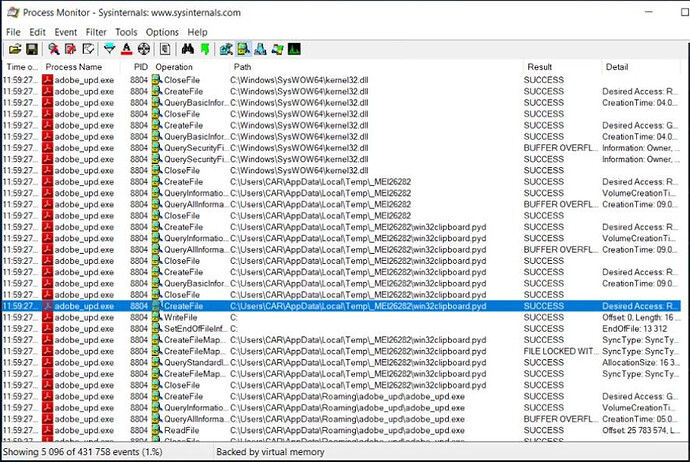This screenshot has height=462, width=690.
Task: Toggle Show Network Activity button
Action: (260, 49)
